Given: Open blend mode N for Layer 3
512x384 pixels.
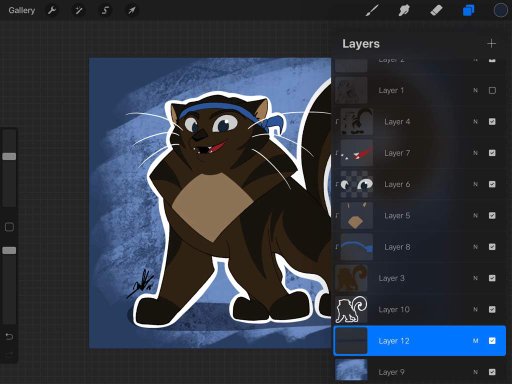Looking at the screenshot, I should click(x=475, y=278).
